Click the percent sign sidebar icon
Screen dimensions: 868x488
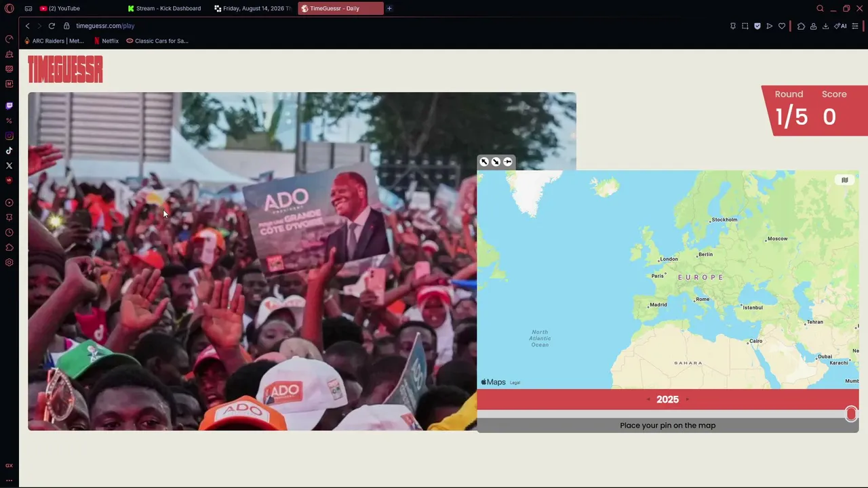(9, 121)
